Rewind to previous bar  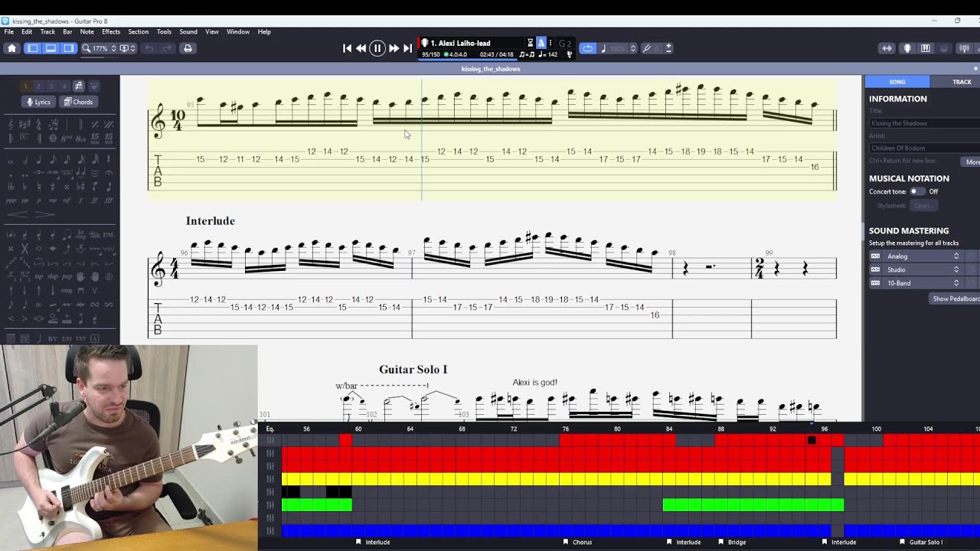point(361,48)
